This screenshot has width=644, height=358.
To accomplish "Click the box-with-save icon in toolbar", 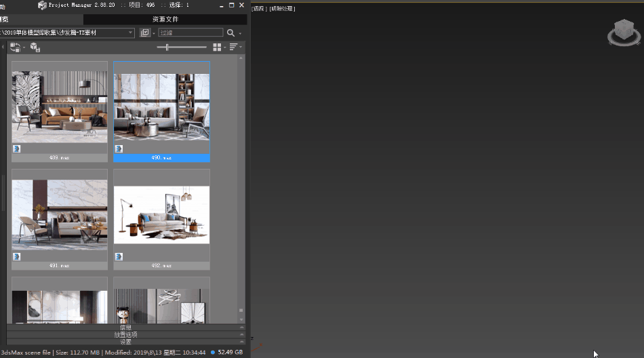I will tap(35, 47).
